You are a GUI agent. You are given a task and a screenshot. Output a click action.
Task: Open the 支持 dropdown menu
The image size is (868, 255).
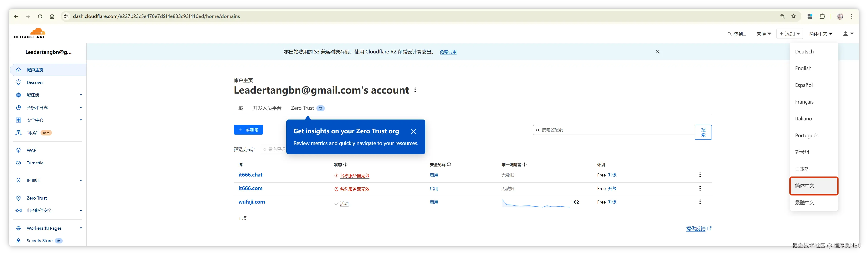[x=763, y=34]
